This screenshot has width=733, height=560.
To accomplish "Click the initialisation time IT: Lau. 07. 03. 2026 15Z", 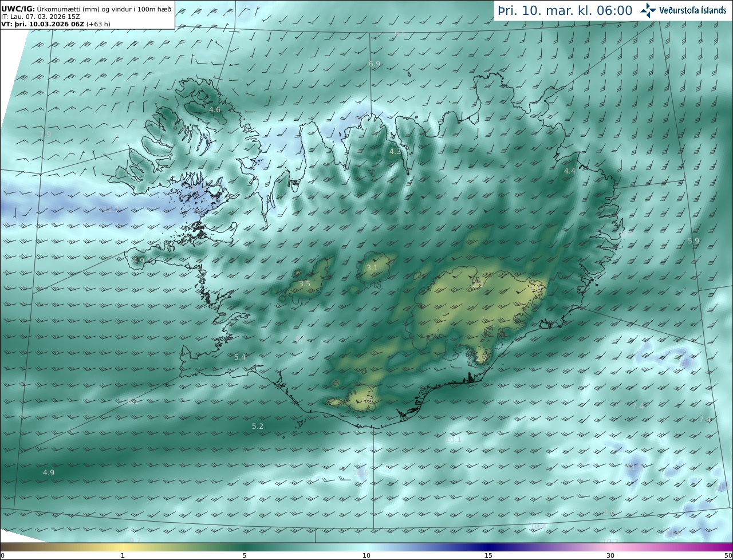I will coord(41,17).
